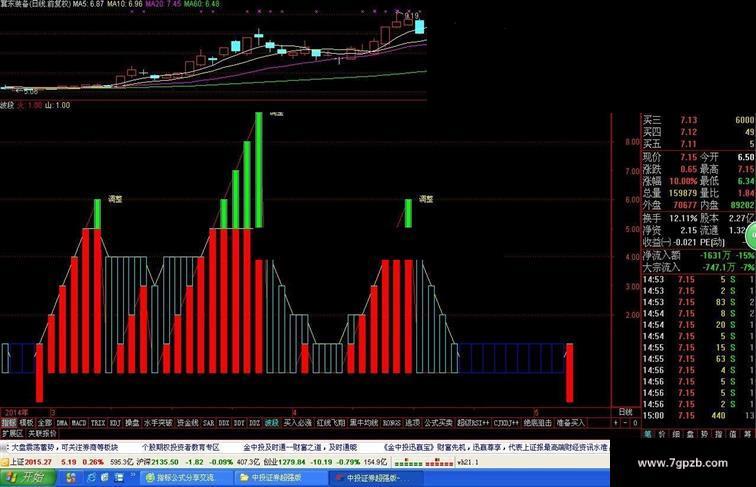Image resolution: width=756 pixels, height=487 pixels.
Task: Click the plus button under 日线
Action: pos(615,423)
